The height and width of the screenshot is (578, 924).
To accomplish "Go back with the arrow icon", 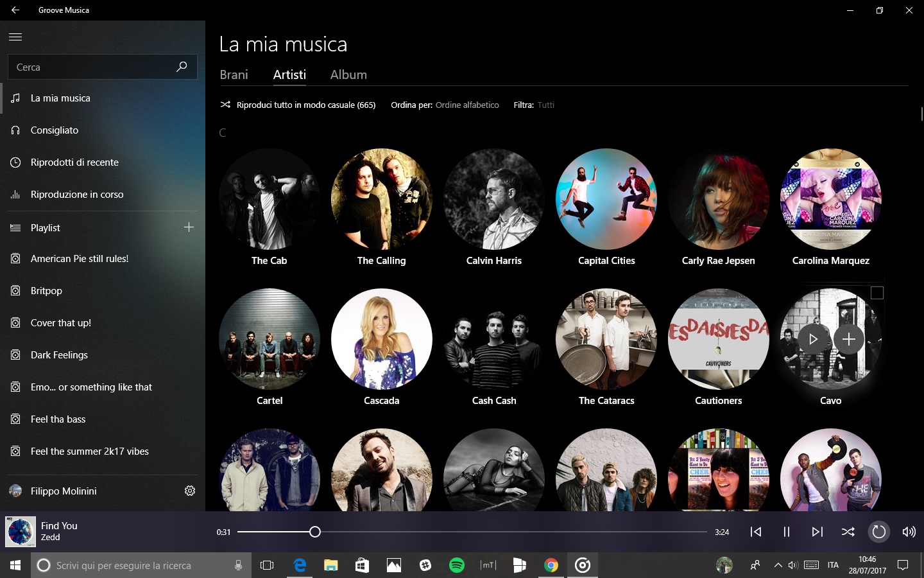I will point(15,10).
